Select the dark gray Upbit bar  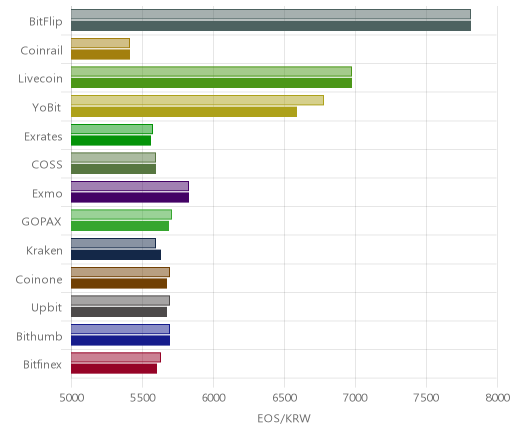[119, 312]
